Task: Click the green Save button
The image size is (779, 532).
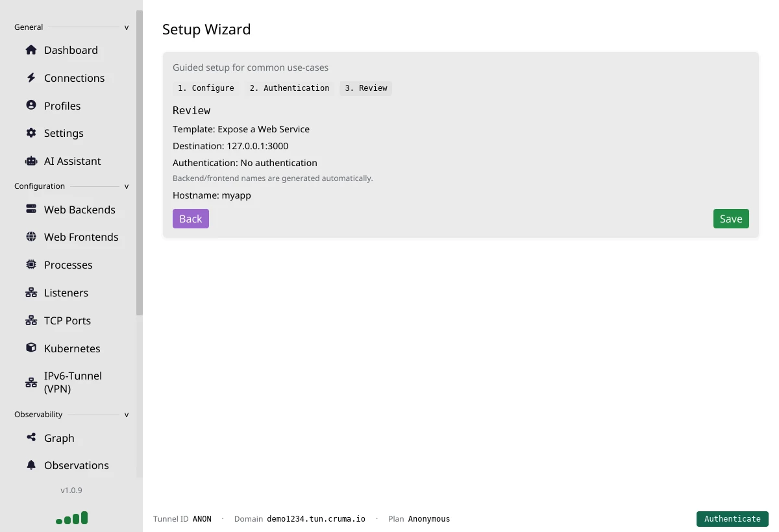Action: [x=731, y=219]
